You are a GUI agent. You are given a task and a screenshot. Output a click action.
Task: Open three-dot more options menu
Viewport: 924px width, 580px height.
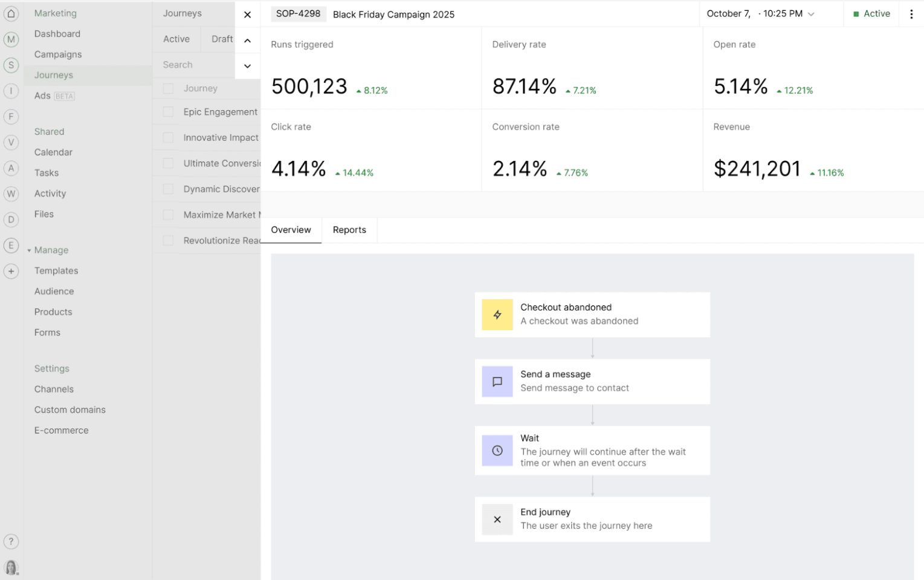[x=911, y=14]
